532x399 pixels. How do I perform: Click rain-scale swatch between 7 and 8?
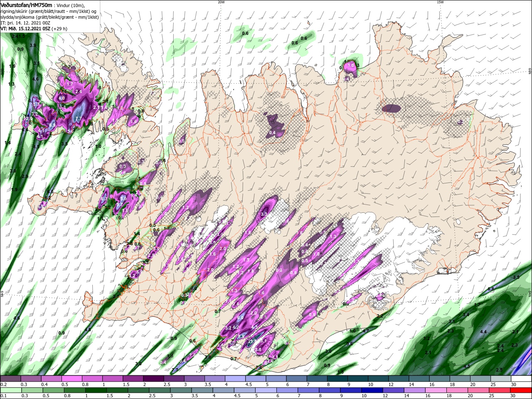(x=308, y=390)
